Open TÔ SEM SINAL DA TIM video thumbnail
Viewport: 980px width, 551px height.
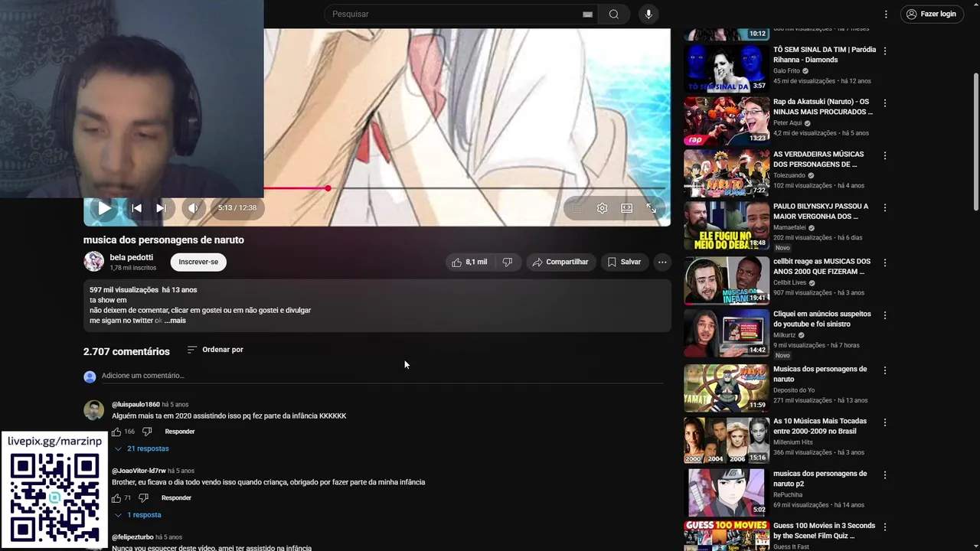tap(727, 68)
